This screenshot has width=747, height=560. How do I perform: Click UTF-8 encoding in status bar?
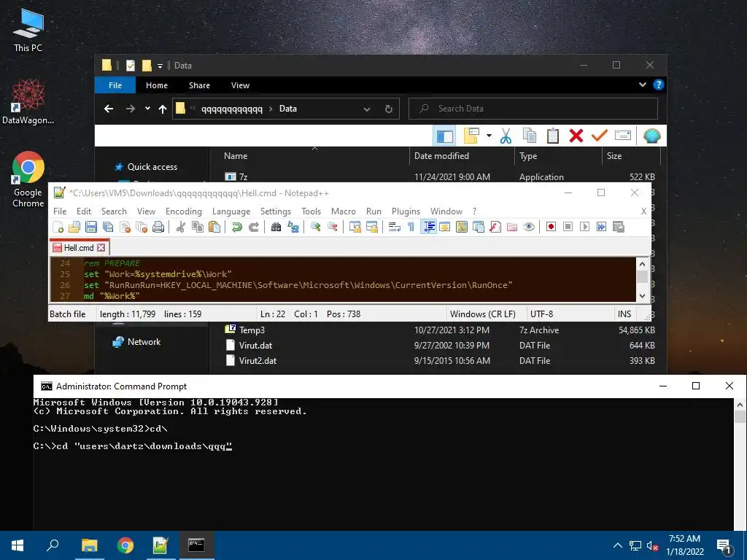[x=542, y=314]
